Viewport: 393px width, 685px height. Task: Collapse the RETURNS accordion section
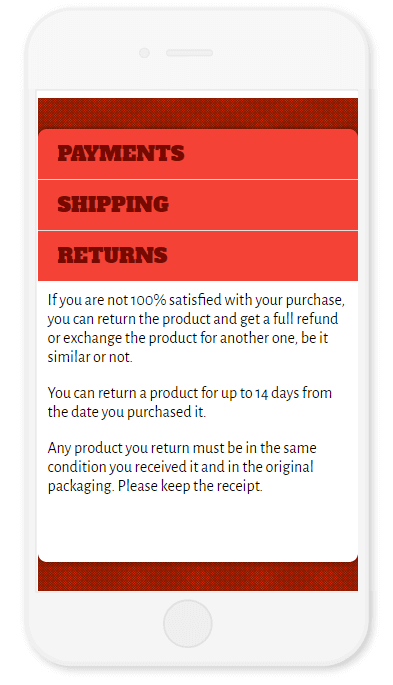(198, 256)
